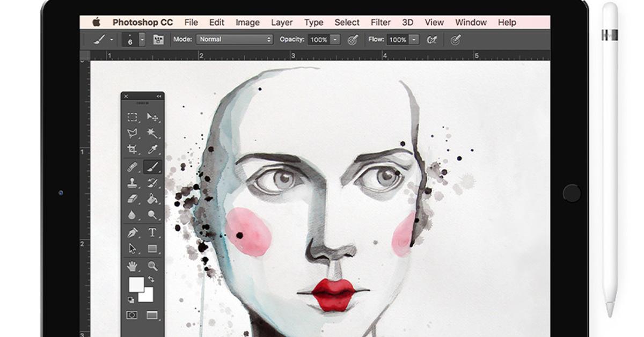Pick the Clone Stamp tool
This screenshot has width=644, height=337.
click(132, 183)
